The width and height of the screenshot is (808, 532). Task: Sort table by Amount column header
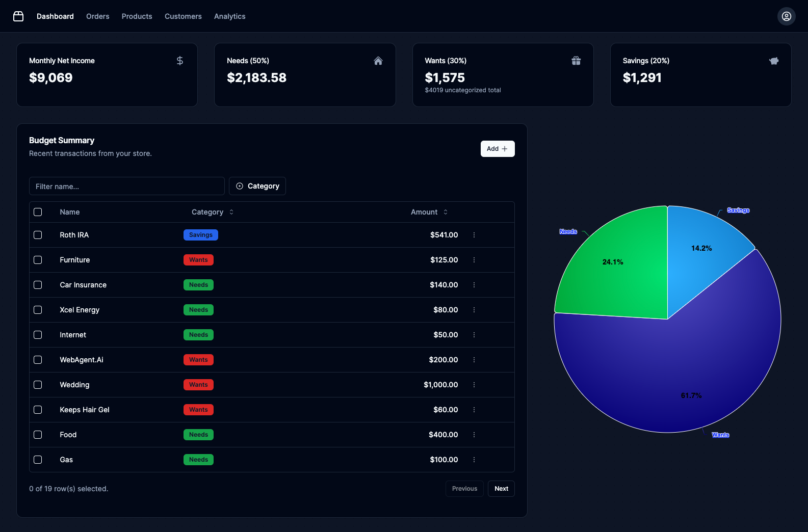(x=429, y=212)
